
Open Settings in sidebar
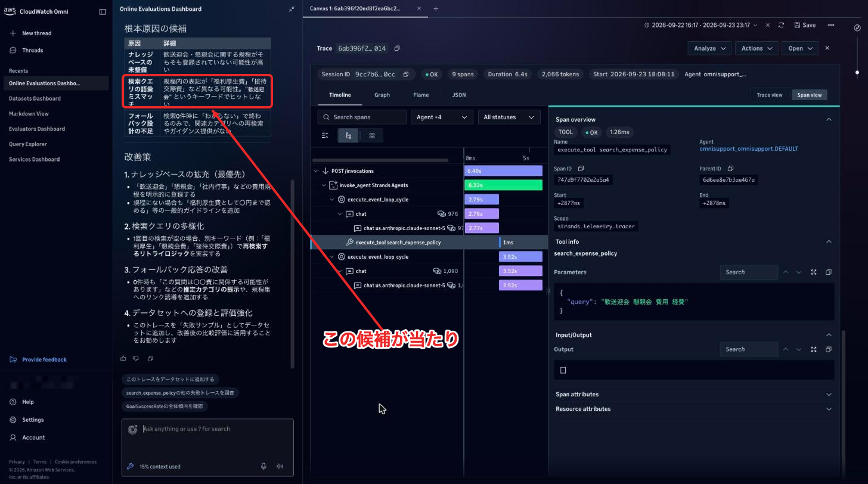coord(33,420)
